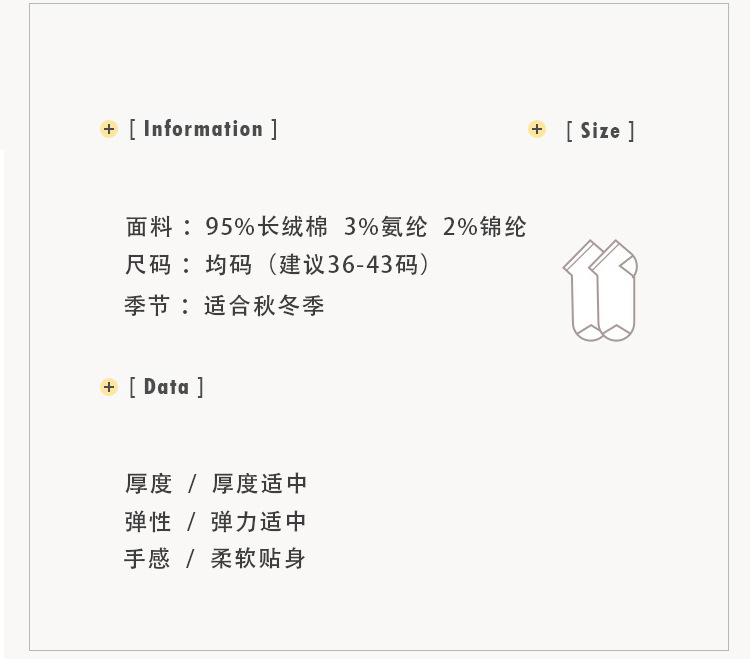Click the 季节 season label

pyautogui.click(x=147, y=305)
